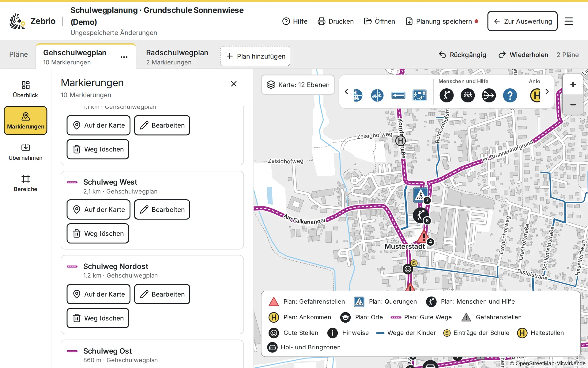588x368 pixels.
Task: Choose the crossing guard marker icon
Action: pos(447,95)
